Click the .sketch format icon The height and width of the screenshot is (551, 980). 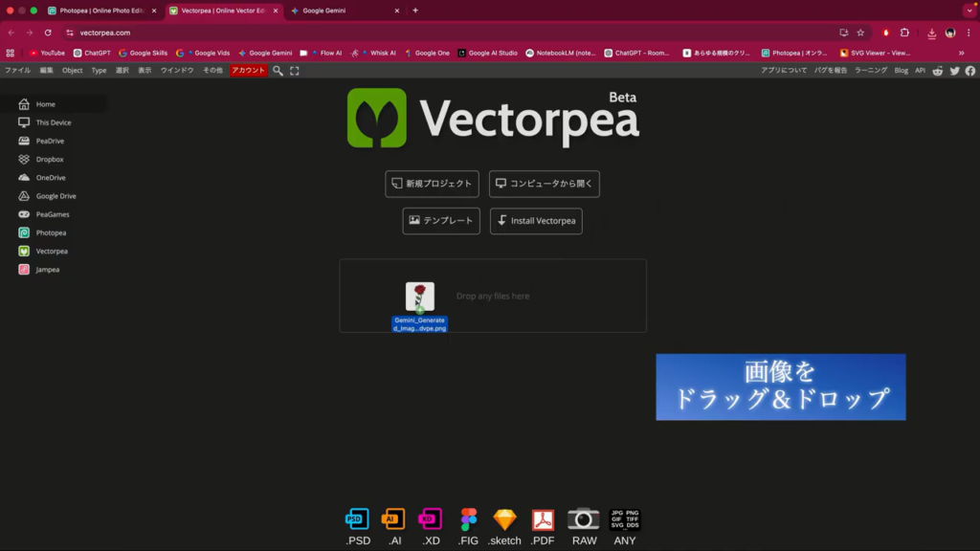click(504, 519)
